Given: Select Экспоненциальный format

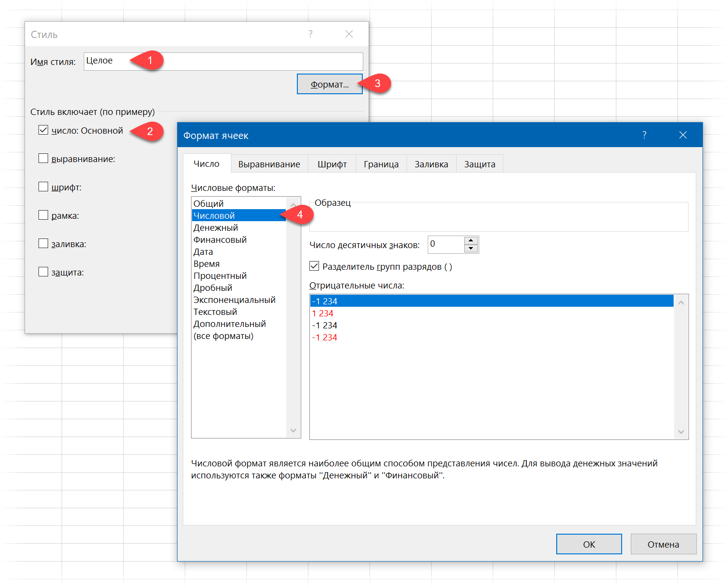Looking at the screenshot, I should click(239, 300).
